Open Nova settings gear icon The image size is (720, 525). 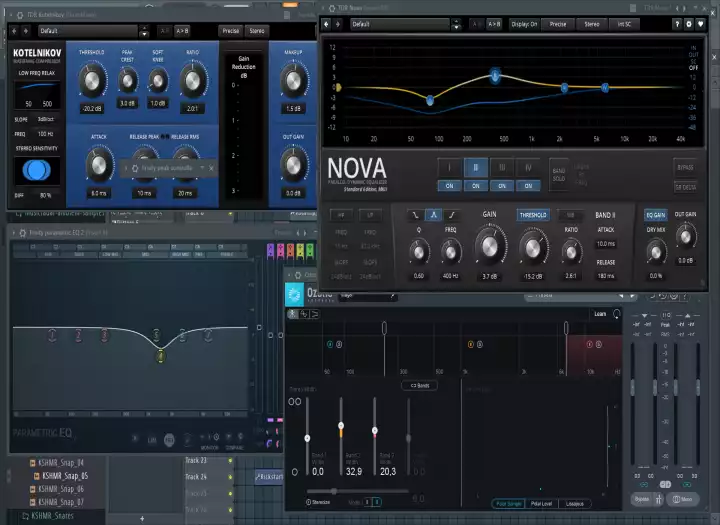click(x=689, y=24)
